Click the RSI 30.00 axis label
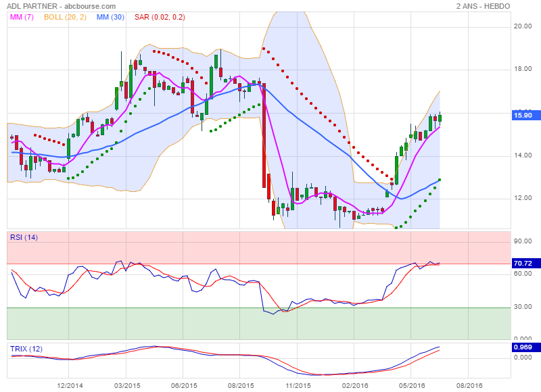 (523, 306)
